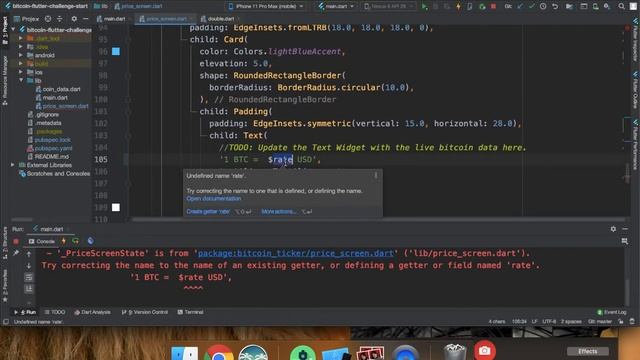Open the TODO tool window tab
The width and height of the screenshot is (640, 360).
coord(55,312)
